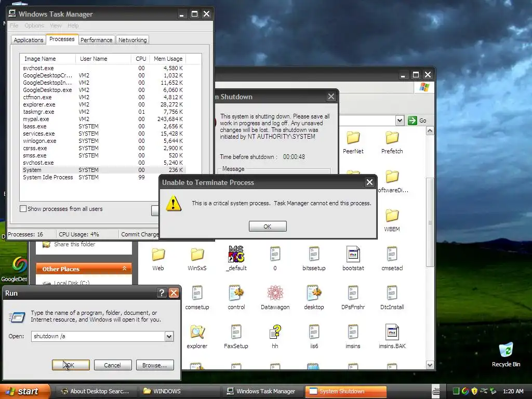Select the cmsetacl file icon

(x=392, y=254)
